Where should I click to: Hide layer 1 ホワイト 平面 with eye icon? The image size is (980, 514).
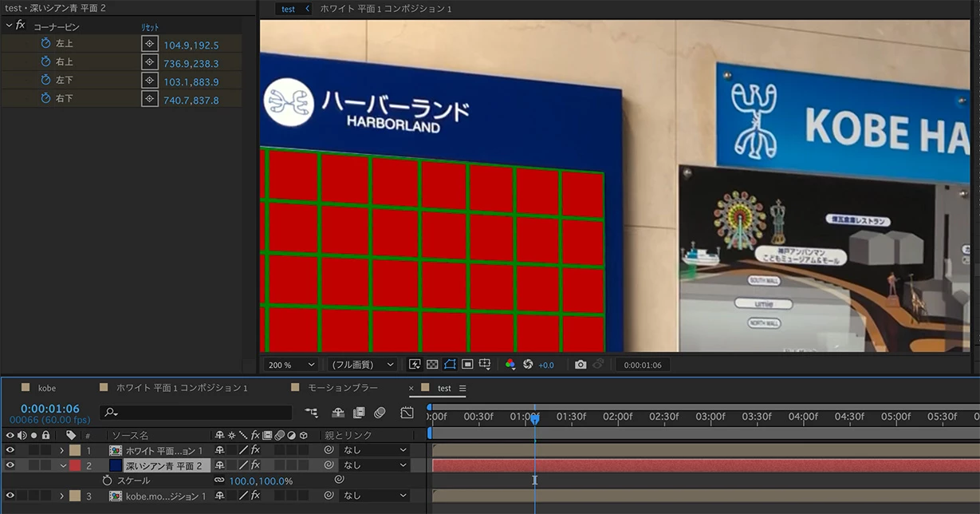(10, 450)
